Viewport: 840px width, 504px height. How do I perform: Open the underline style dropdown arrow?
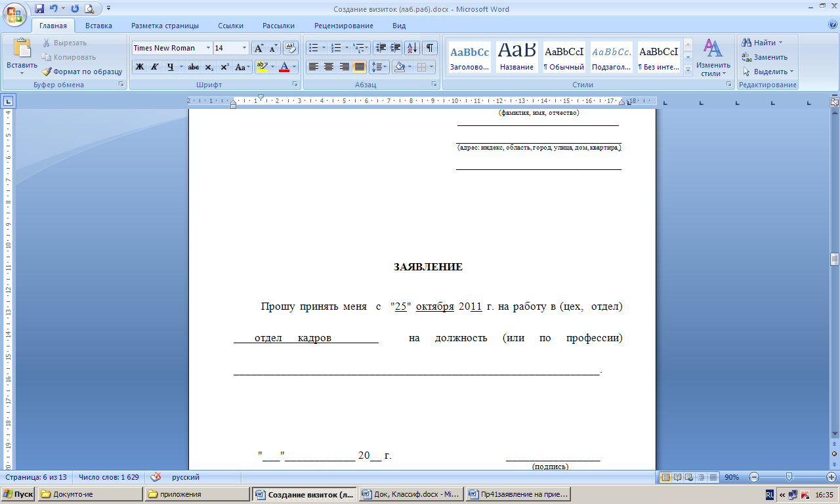[x=181, y=67]
